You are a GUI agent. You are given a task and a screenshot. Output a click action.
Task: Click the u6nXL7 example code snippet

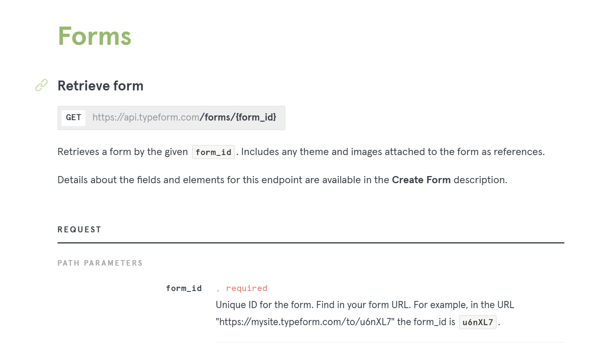(477, 322)
